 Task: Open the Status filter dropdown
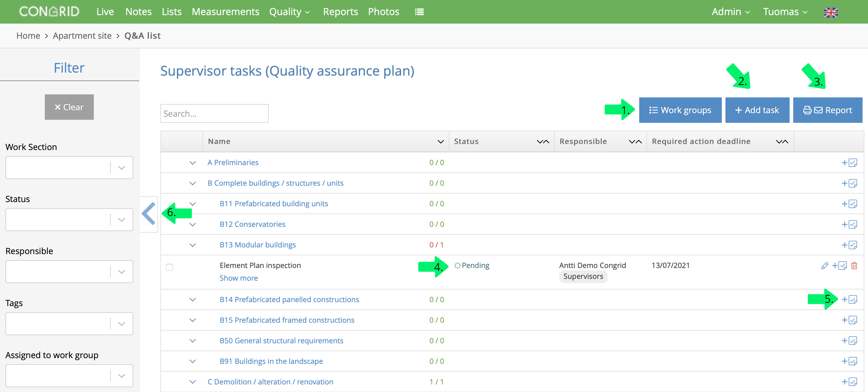pyautogui.click(x=69, y=220)
